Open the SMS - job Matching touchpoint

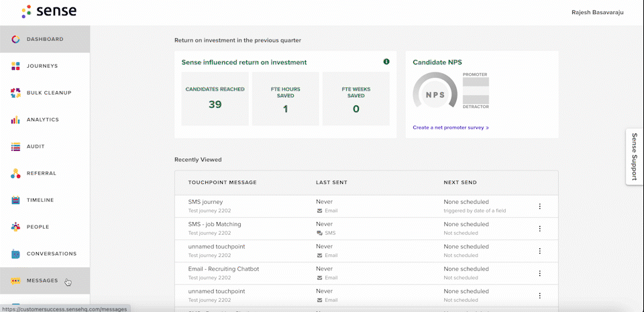215,224
